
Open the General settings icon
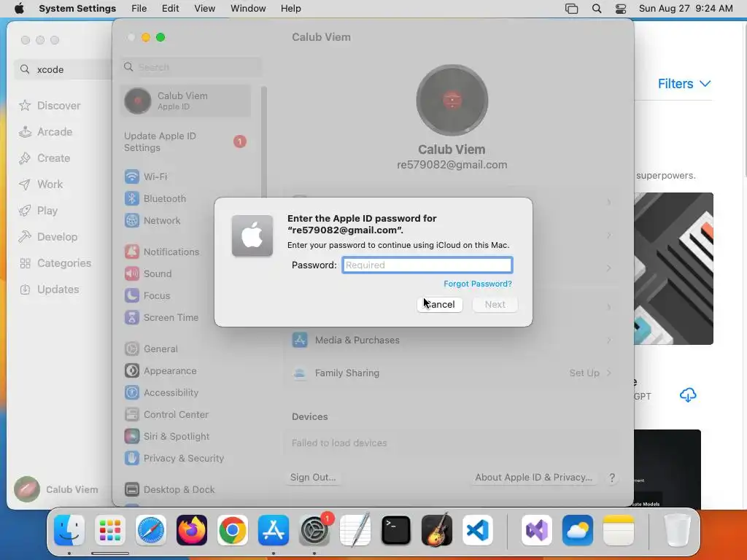(132, 349)
